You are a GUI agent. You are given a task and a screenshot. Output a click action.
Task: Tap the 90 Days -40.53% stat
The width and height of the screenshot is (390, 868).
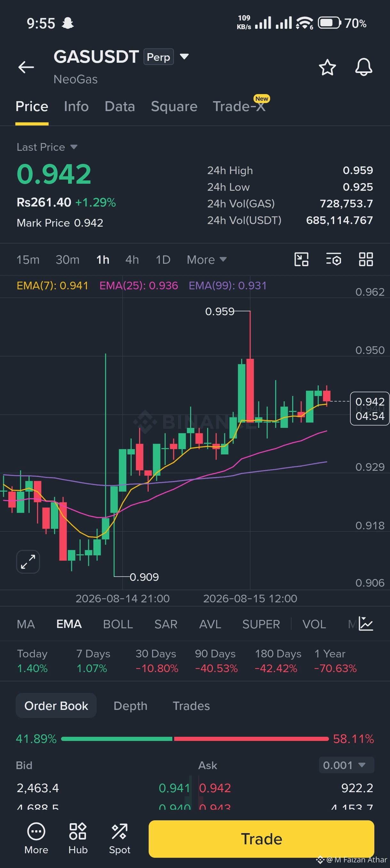(216, 661)
